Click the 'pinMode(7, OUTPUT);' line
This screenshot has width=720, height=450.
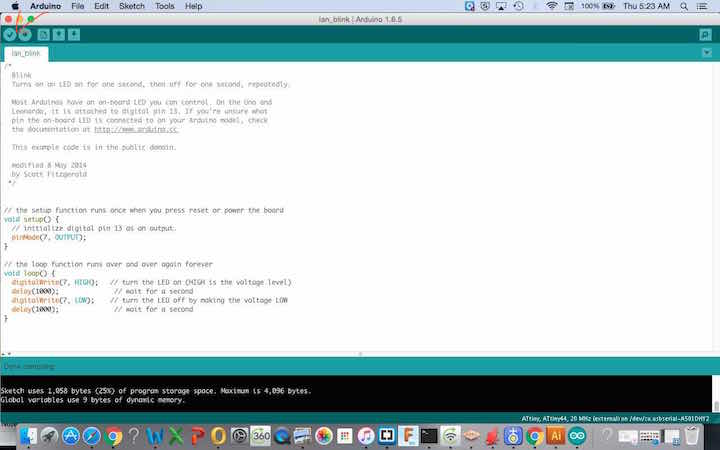point(49,237)
